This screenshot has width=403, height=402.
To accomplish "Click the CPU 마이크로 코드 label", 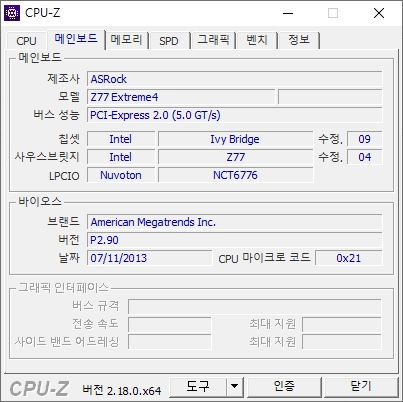I will tap(264, 258).
